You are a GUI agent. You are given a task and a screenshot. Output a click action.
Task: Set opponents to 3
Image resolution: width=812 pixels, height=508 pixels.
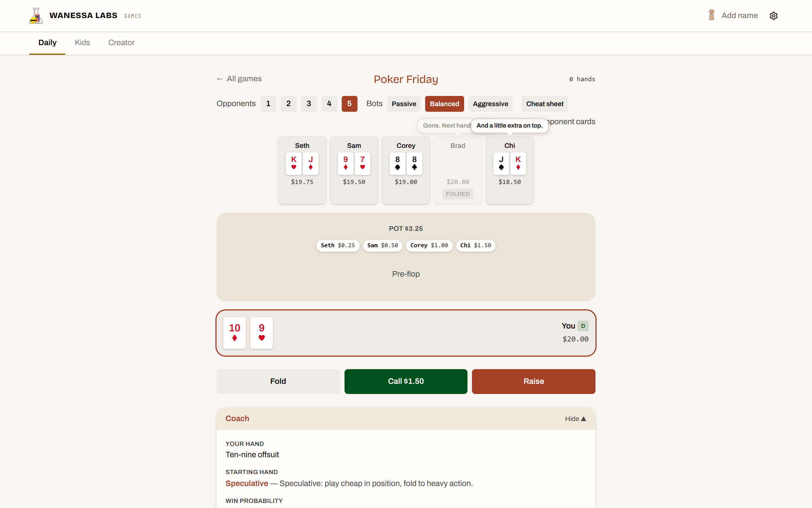(x=309, y=104)
